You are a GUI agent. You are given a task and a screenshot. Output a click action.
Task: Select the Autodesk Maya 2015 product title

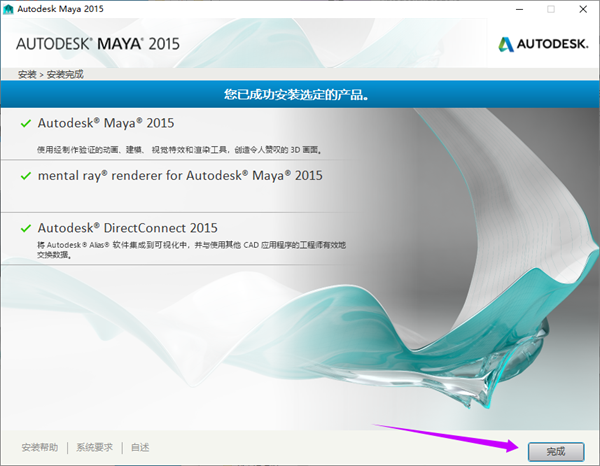tap(106, 123)
